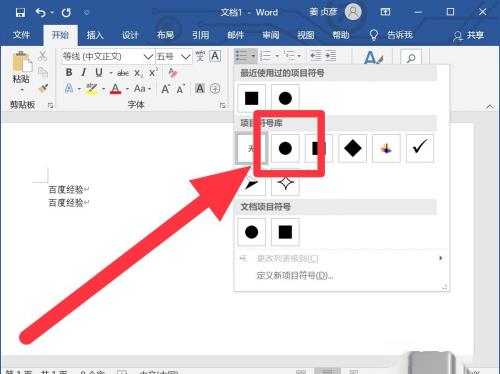Open the Font dialog launcher

coord(222,105)
